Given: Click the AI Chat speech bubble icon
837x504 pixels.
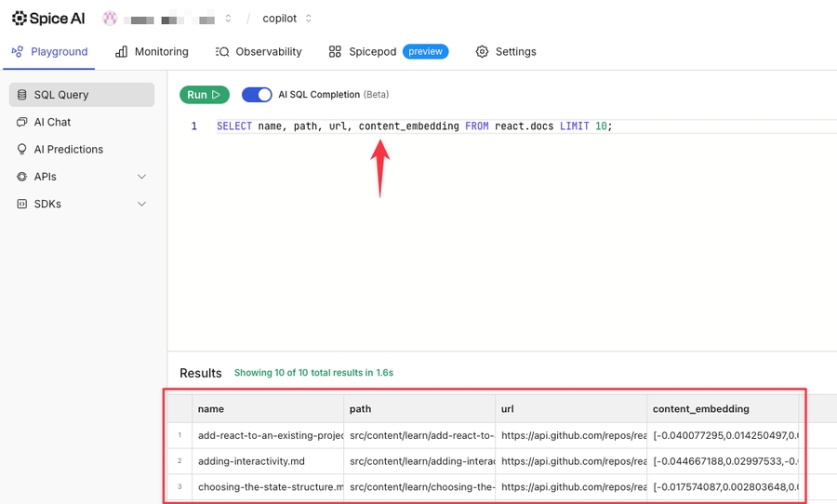Looking at the screenshot, I should click(x=22, y=122).
